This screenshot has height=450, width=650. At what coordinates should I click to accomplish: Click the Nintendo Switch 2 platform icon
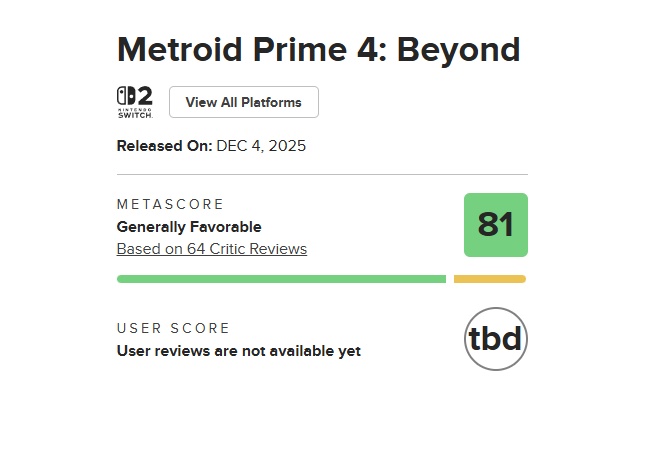[135, 102]
